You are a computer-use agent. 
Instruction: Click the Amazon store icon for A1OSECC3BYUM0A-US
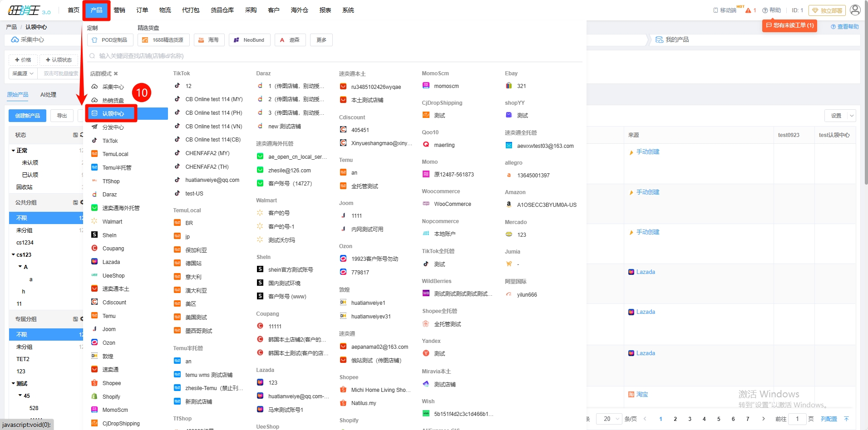pos(509,205)
